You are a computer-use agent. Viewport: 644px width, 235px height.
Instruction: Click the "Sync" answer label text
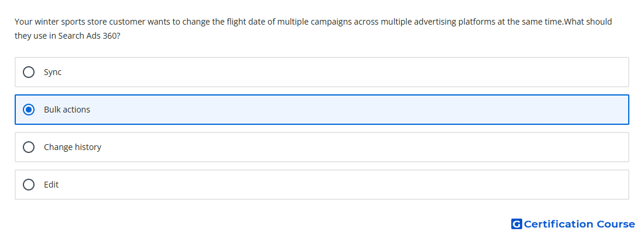point(53,72)
